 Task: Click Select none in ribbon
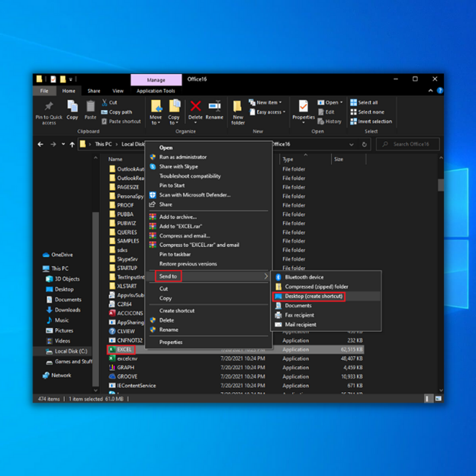point(368,112)
